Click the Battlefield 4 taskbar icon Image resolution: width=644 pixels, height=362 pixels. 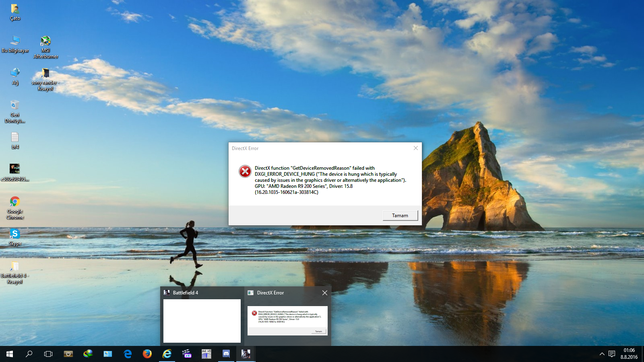[246, 354]
